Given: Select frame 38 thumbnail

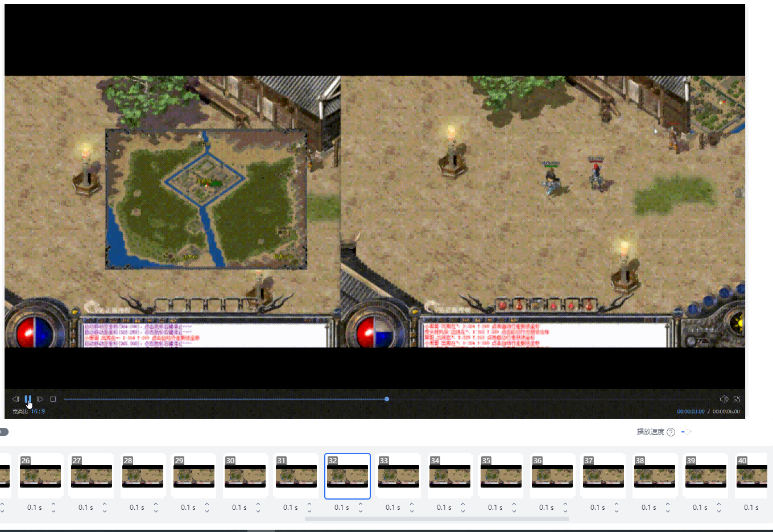Looking at the screenshot, I should click(655, 476).
